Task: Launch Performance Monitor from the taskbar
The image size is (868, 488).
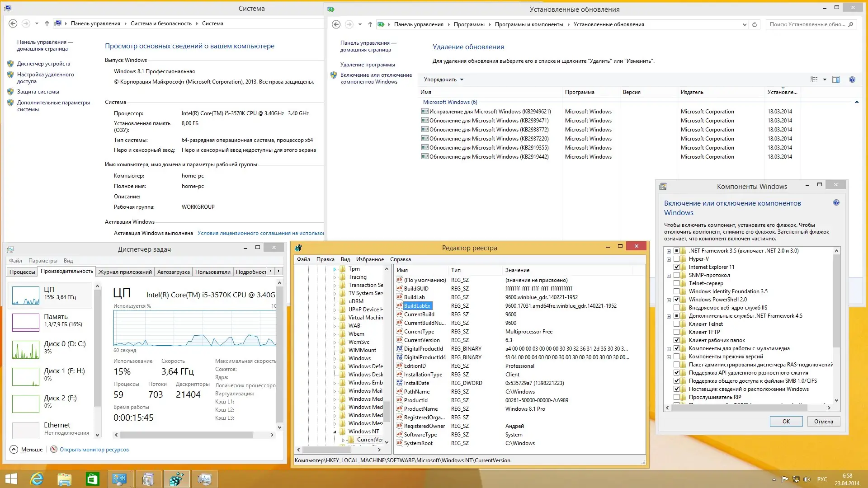Action: pyautogui.click(x=205, y=479)
